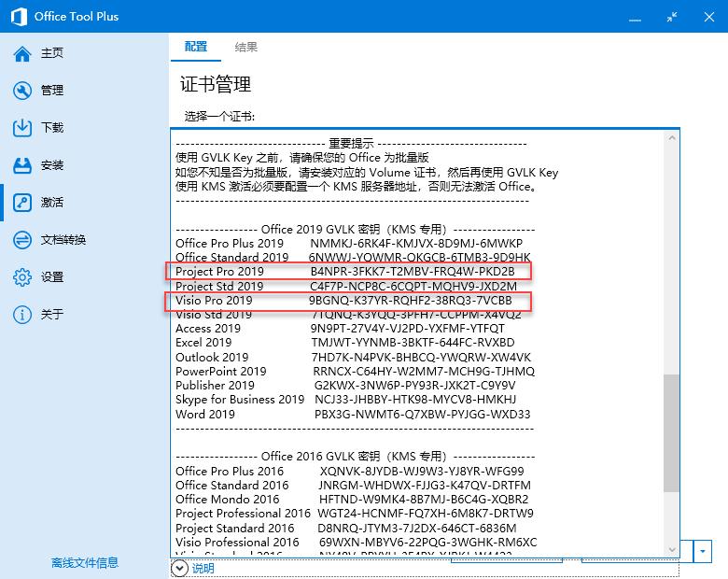Click the Office 2019 GVLK 密钥 header

click(x=356, y=229)
